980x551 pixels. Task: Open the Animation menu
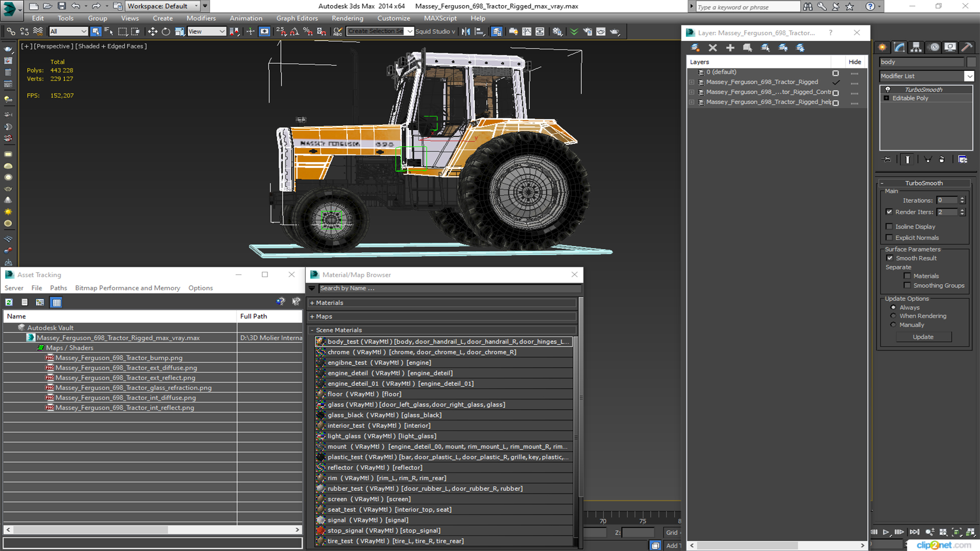point(246,18)
